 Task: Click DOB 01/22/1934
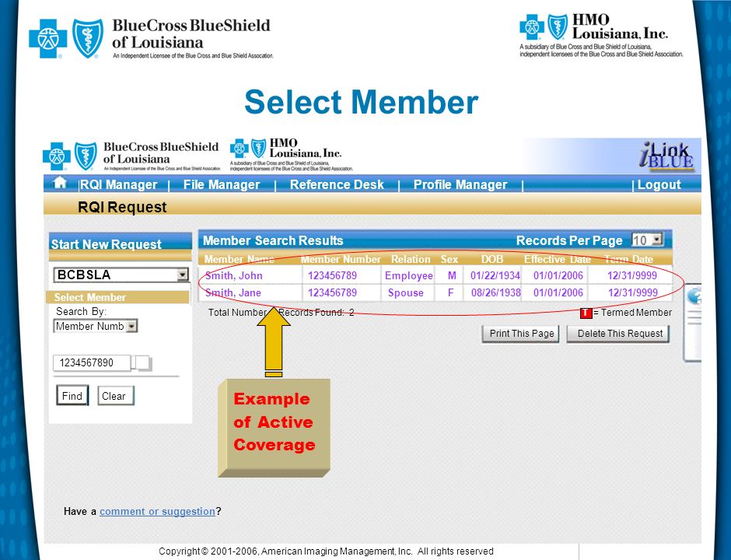tap(495, 275)
